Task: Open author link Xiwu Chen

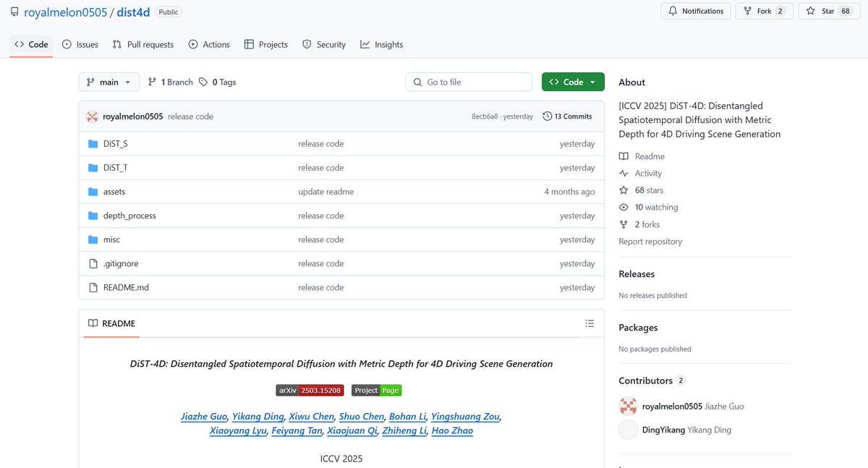Action: pos(312,416)
